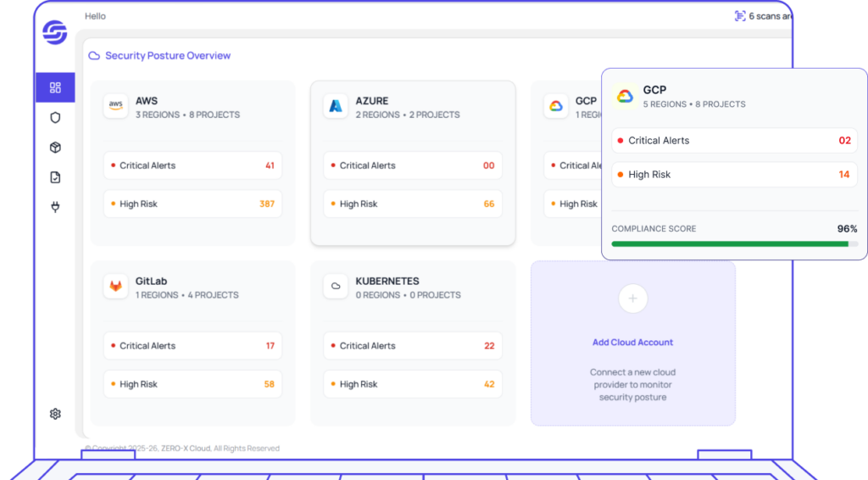Screen dimensions: 868x480
Task: Open the shield security icon in sidebar
Action: pos(55,118)
